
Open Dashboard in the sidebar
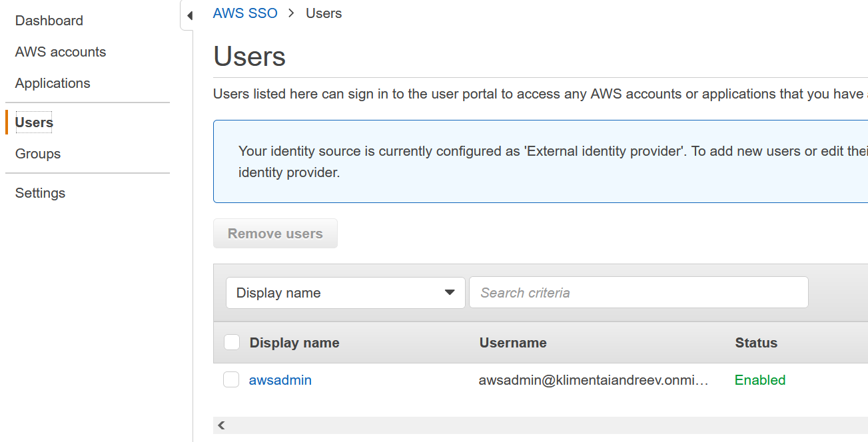click(x=49, y=21)
